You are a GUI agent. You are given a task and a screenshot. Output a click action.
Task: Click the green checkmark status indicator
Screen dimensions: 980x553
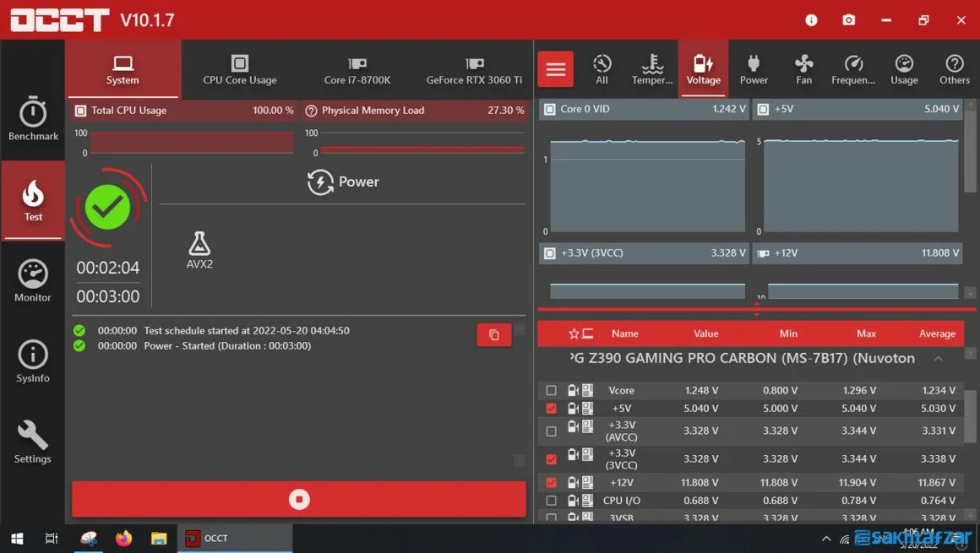[107, 207]
